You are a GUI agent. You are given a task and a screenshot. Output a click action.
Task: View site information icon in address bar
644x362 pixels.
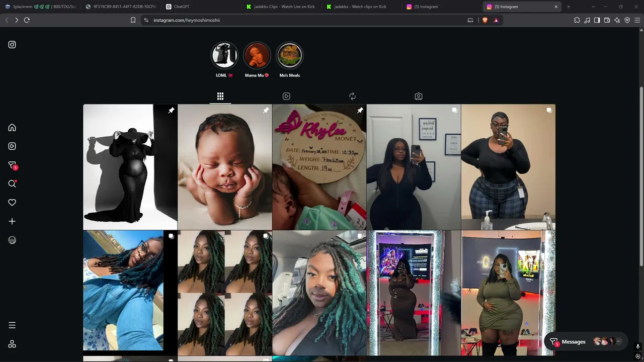coord(146,20)
